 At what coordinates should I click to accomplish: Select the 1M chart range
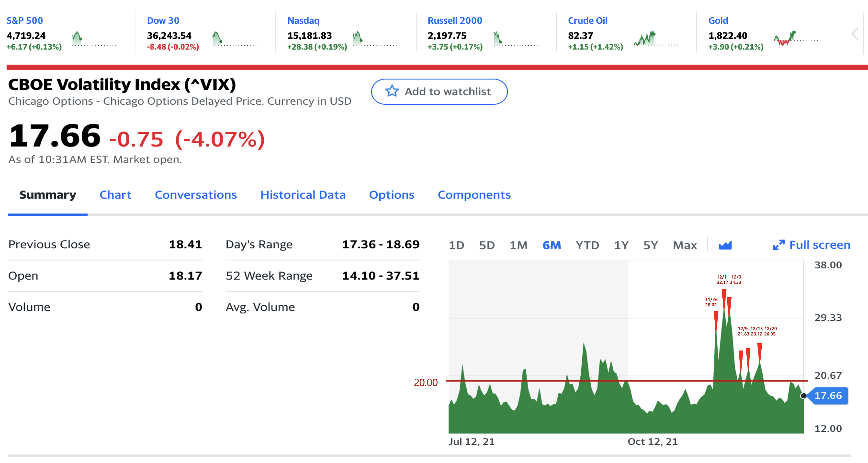518,245
